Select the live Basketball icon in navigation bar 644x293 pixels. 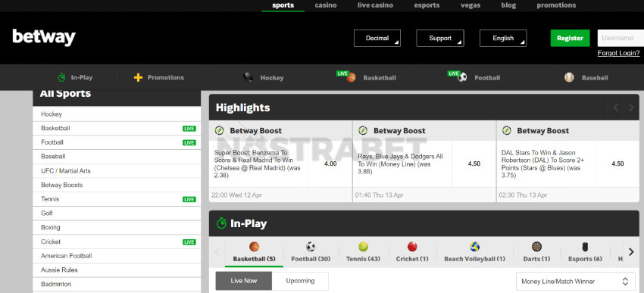point(351,77)
